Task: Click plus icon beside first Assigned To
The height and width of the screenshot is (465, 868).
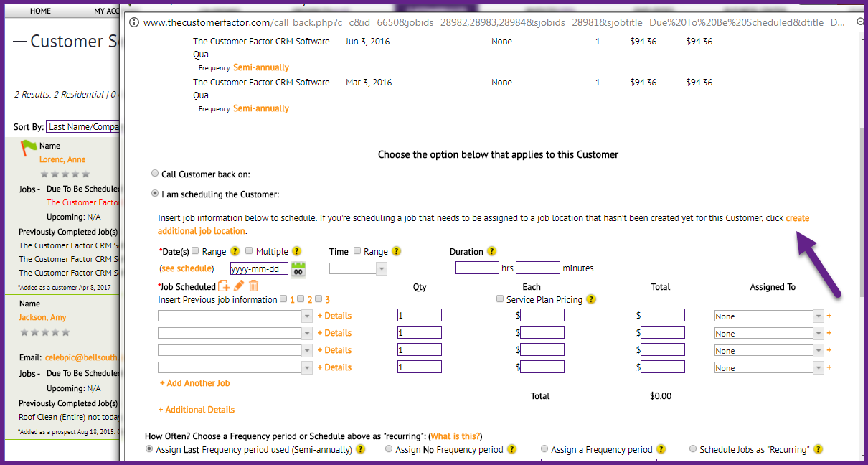Action: pyautogui.click(x=829, y=316)
